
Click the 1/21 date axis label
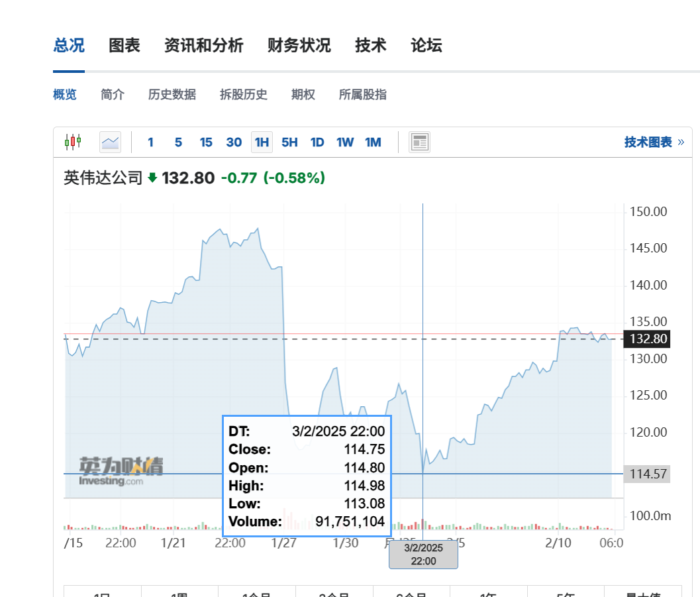174,543
